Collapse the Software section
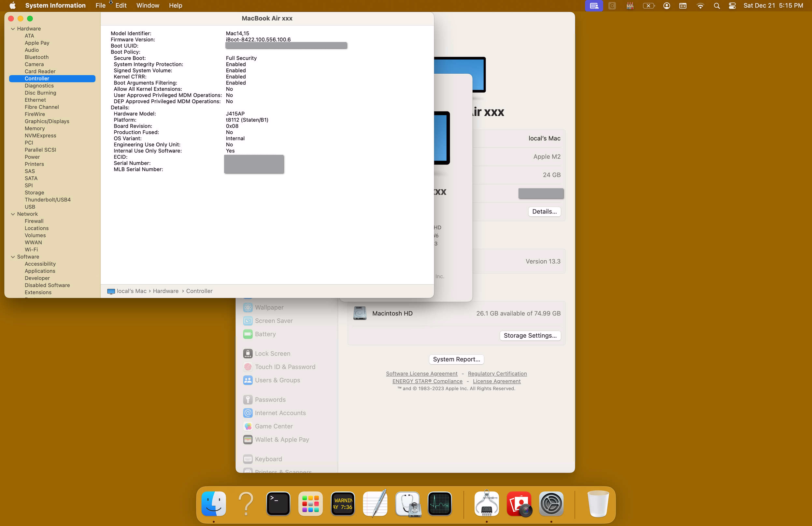812x526 pixels. point(13,257)
